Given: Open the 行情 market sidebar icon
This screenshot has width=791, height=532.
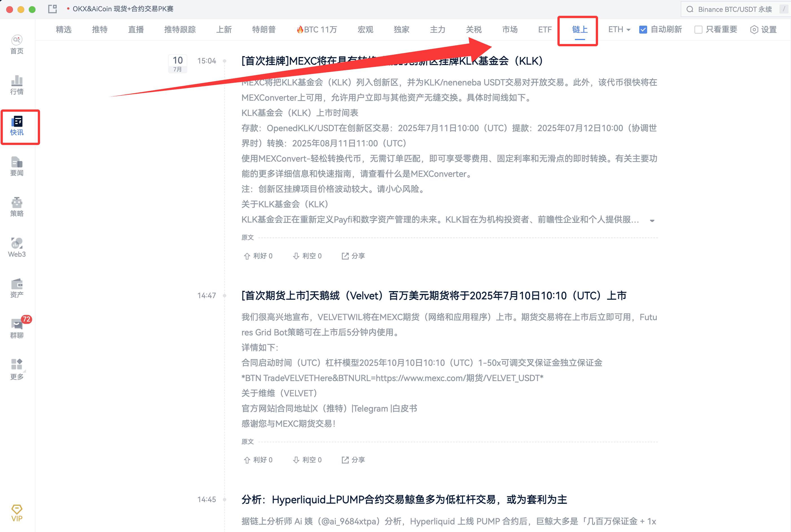Looking at the screenshot, I should tap(17, 85).
